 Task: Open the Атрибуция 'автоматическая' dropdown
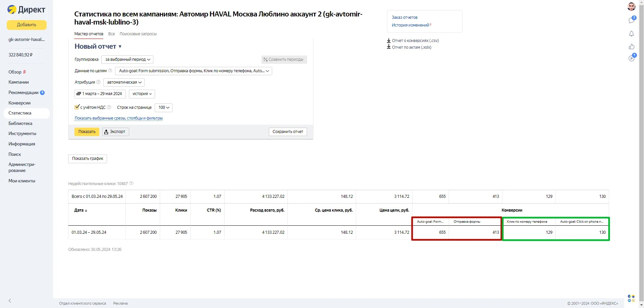tap(124, 82)
